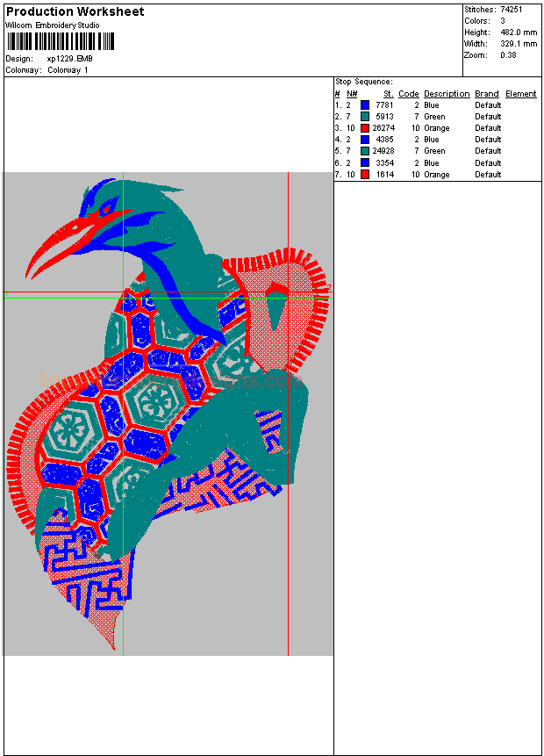Image resolution: width=544 pixels, height=756 pixels.
Task: Click the blue swatch in stop row 1
Action: click(x=364, y=105)
